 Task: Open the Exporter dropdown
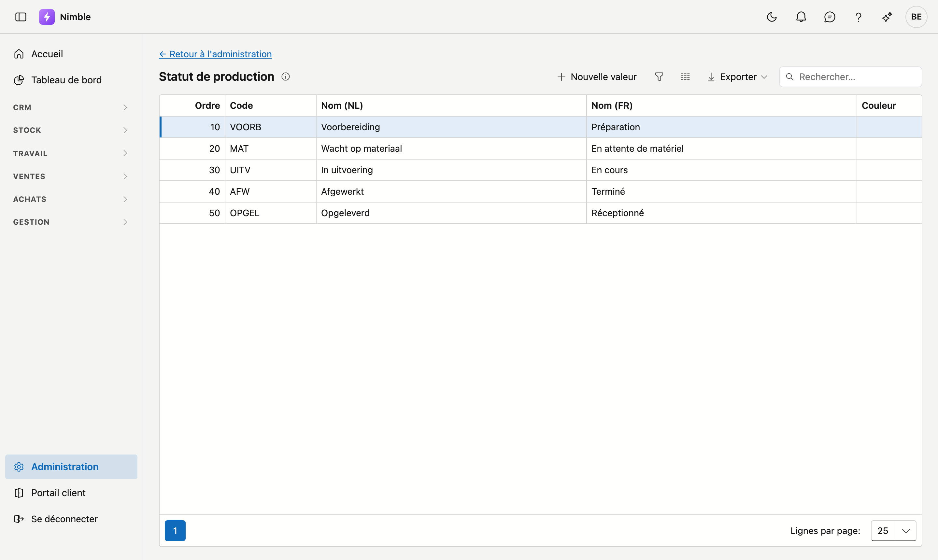point(738,77)
